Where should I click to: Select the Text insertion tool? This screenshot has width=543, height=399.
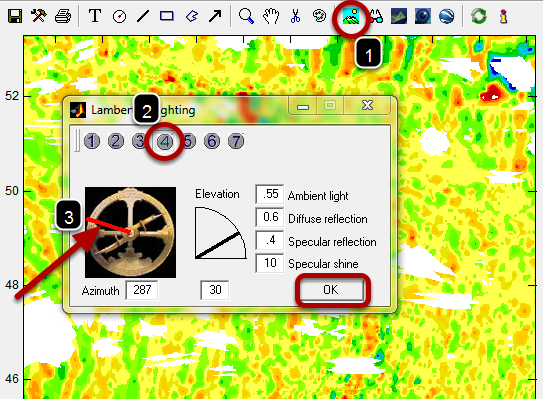click(95, 16)
